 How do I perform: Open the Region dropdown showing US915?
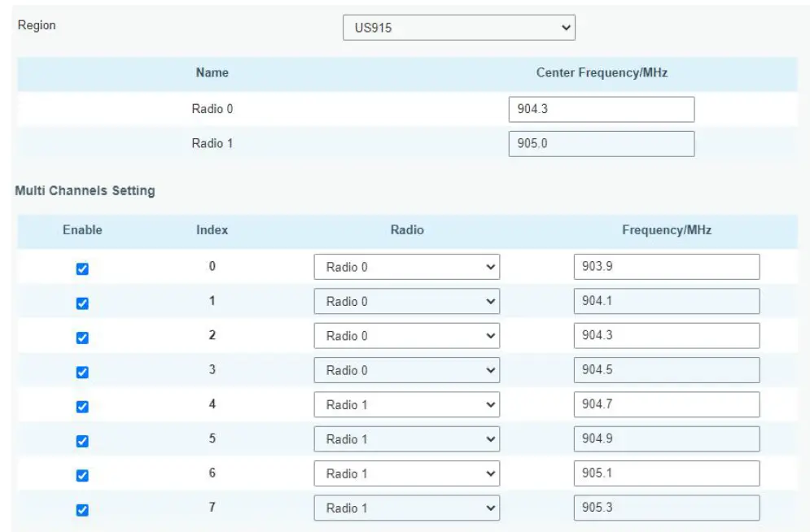click(x=458, y=28)
